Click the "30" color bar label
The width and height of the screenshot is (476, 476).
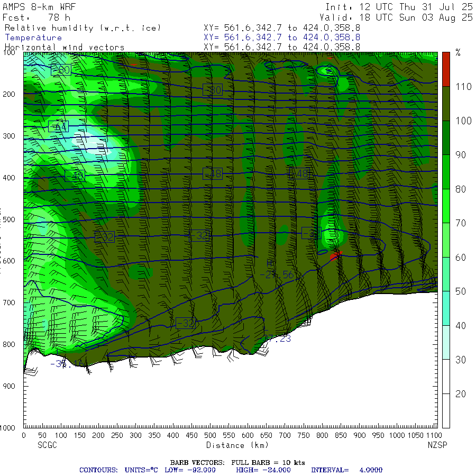tap(461, 360)
